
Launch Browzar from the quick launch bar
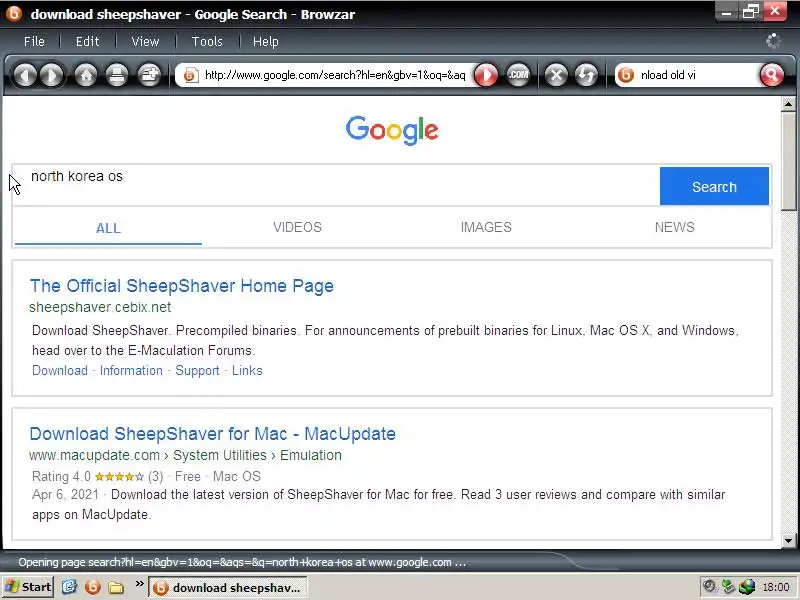click(93, 587)
